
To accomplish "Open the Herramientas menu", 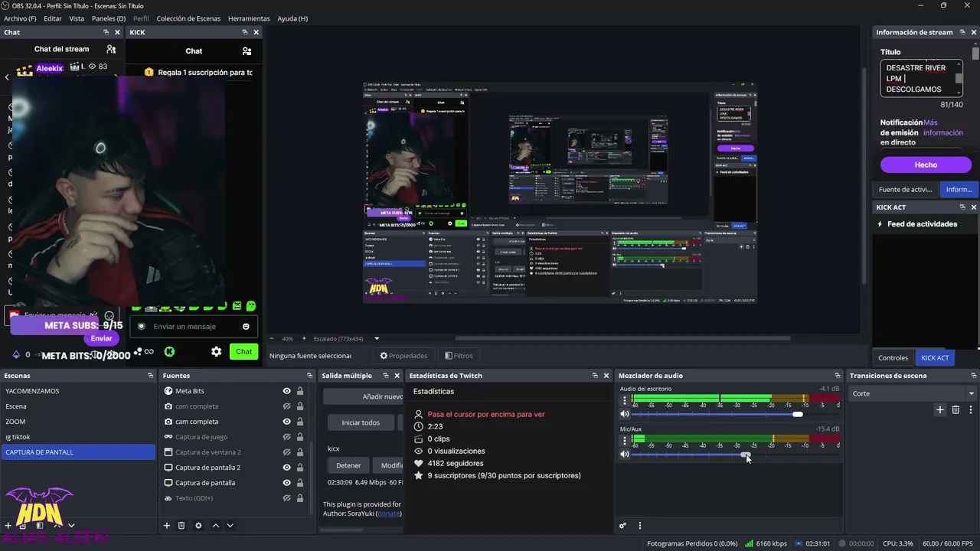I will (x=249, y=18).
